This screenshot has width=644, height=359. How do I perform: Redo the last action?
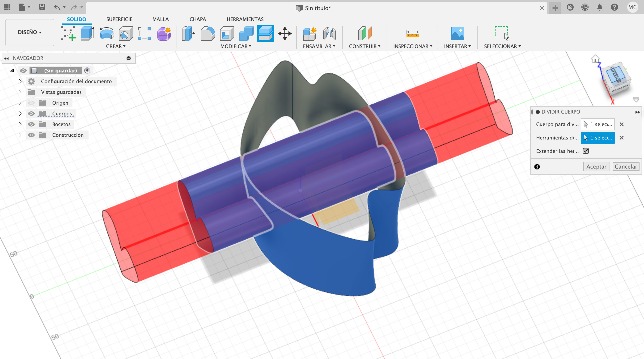point(74,7)
